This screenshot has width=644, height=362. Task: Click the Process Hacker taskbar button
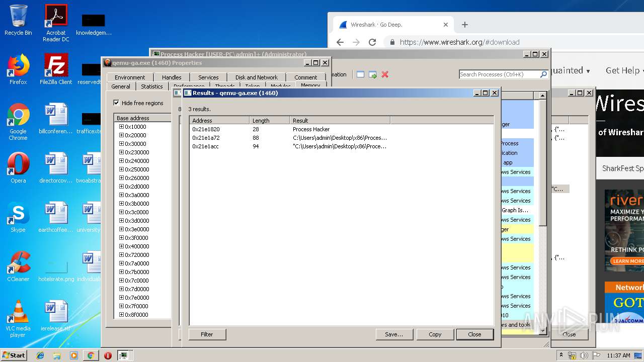123,355
